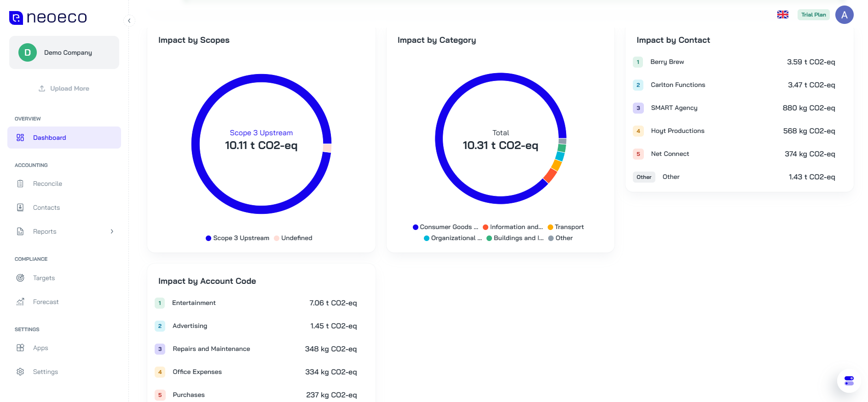Select the Office Expenses row

(261, 372)
